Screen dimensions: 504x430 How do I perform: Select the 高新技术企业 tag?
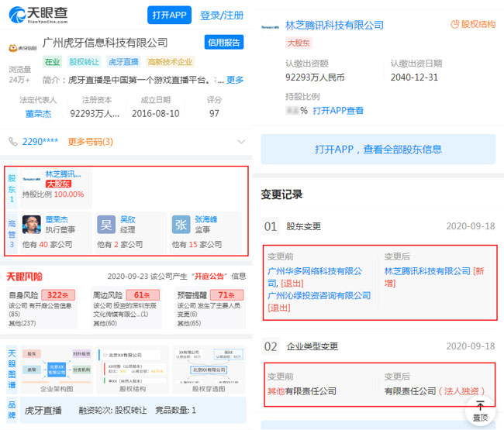click(170, 62)
